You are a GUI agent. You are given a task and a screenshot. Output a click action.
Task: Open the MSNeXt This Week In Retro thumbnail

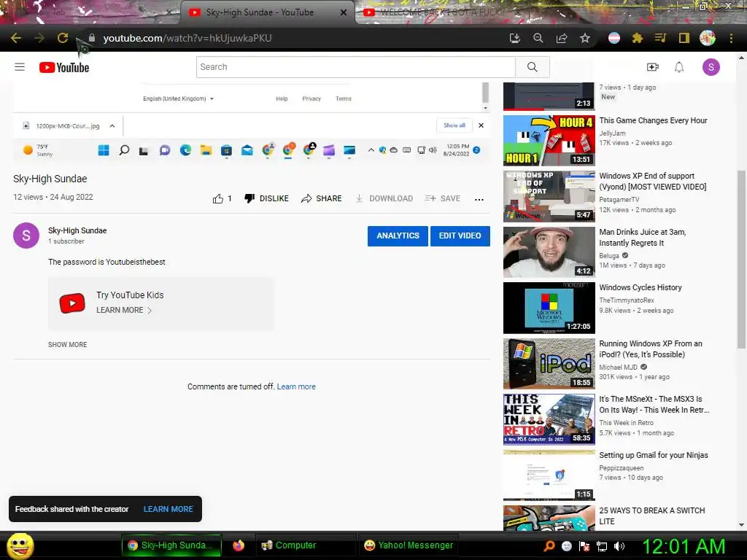[x=549, y=419]
